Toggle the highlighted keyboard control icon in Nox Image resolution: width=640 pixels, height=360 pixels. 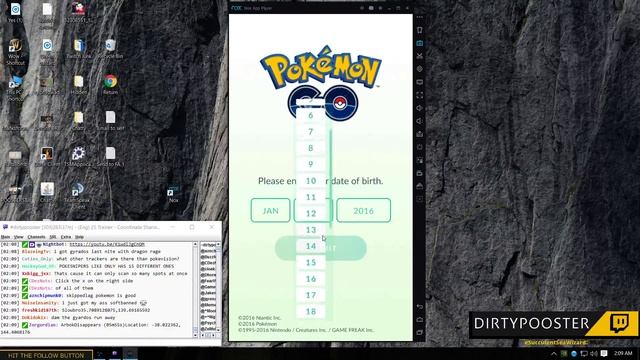click(420, 43)
